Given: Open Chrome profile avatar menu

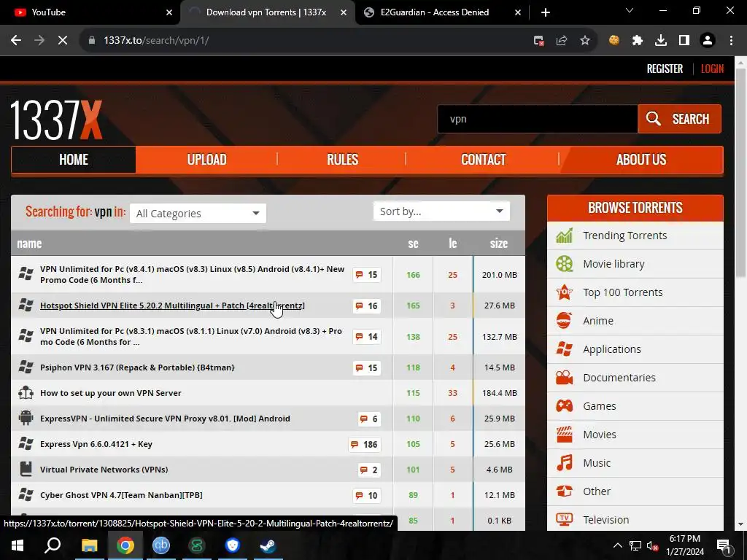Looking at the screenshot, I should pos(708,41).
